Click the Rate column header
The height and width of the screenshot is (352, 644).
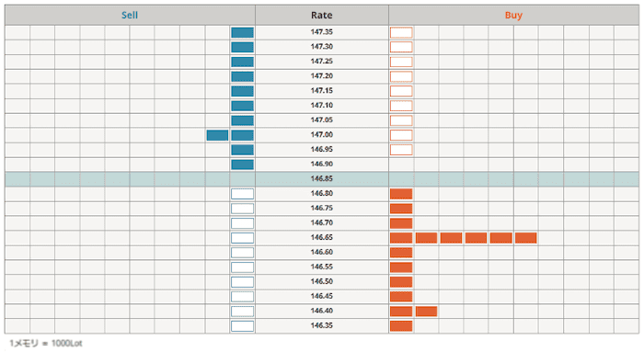coord(322,16)
